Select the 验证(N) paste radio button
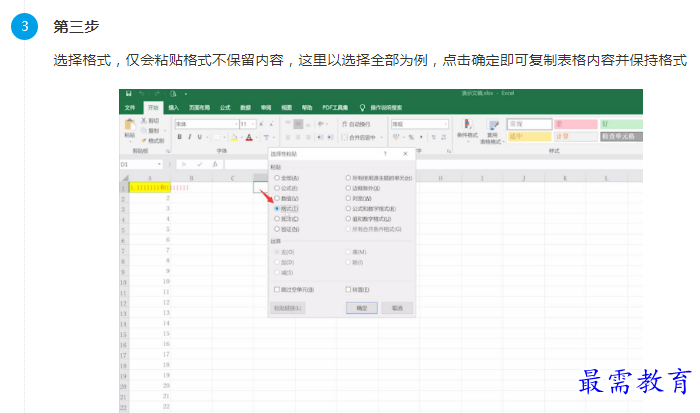This screenshot has width=700, height=413. pos(277,229)
